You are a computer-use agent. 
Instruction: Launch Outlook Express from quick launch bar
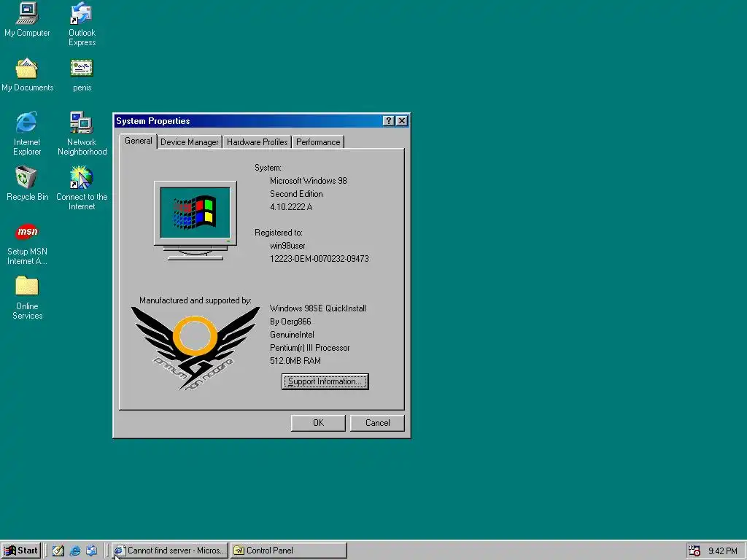[91, 551]
